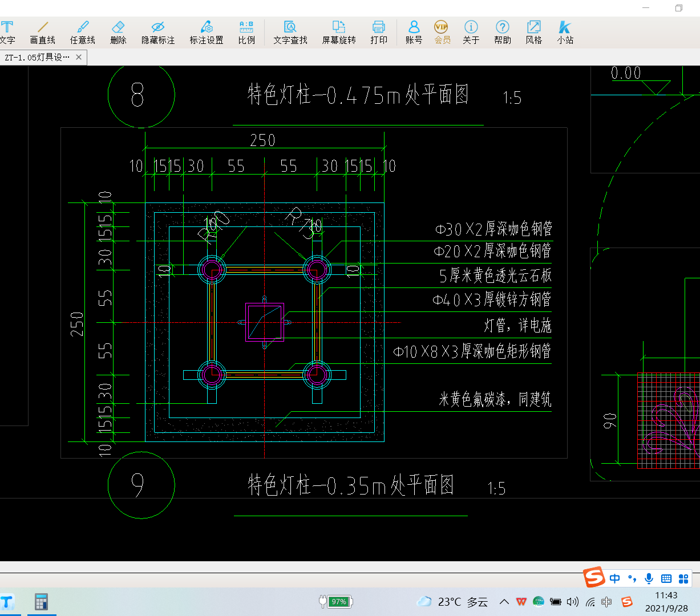The width and height of the screenshot is (700, 616).
Task: Click the 打印 print icon
Action: (x=379, y=33)
